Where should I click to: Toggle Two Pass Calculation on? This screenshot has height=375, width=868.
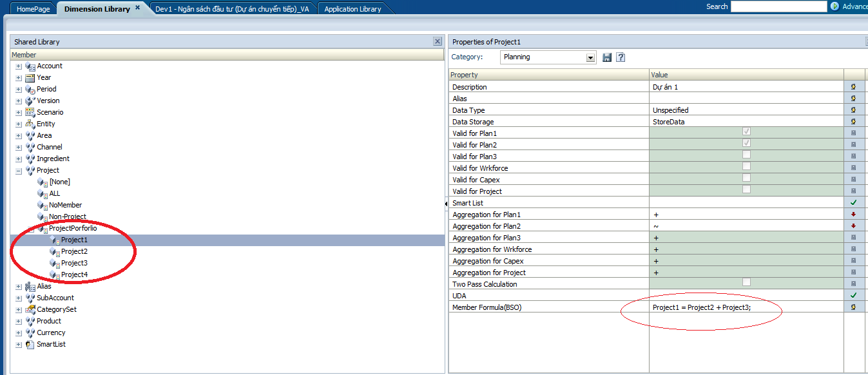(x=746, y=284)
